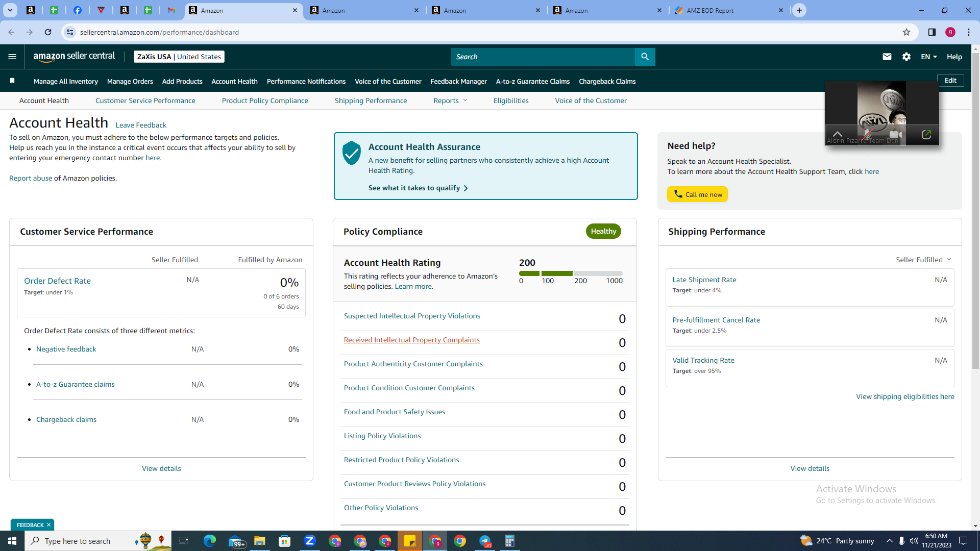Open the hamburger navigation menu
The image size is (980, 551).
coord(12,57)
